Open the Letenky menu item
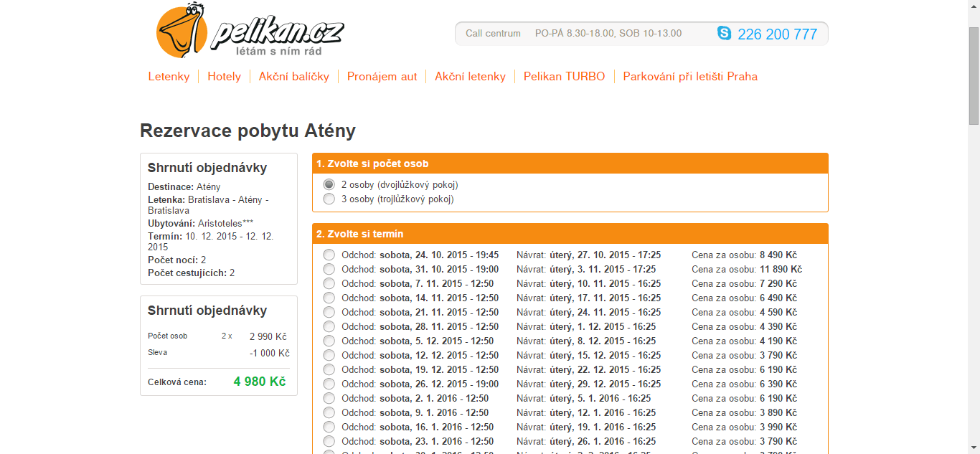980x454 pixels. pos(169,76)
